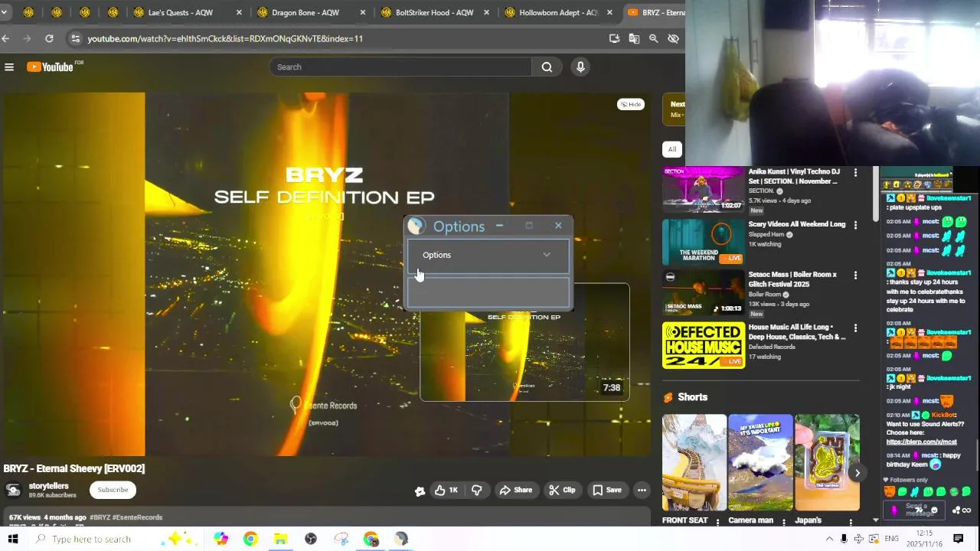The height and width of the screenshot is (551, 980).
Task: Open Snipping Tool from the taskbar
Action: (341, 539)
